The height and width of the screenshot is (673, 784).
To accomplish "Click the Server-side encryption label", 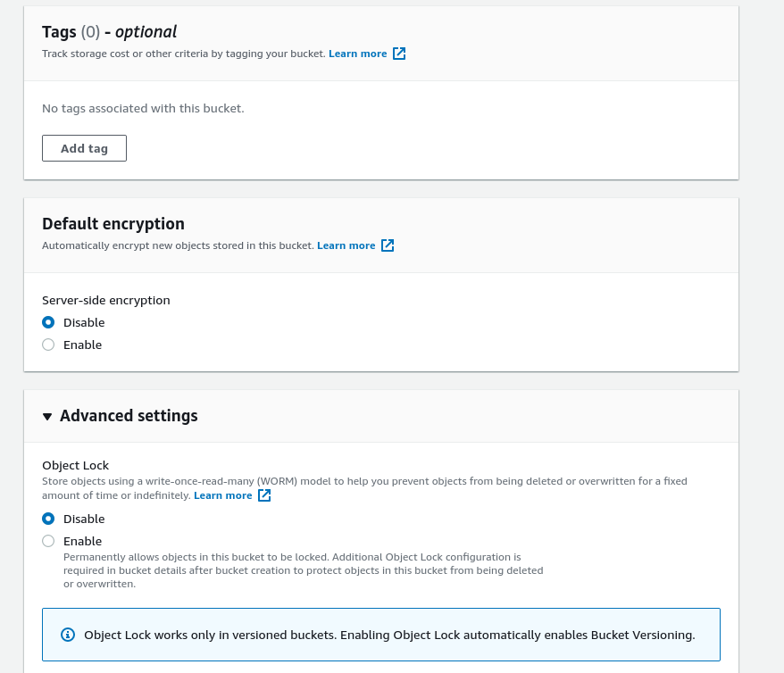I will 105,300.
